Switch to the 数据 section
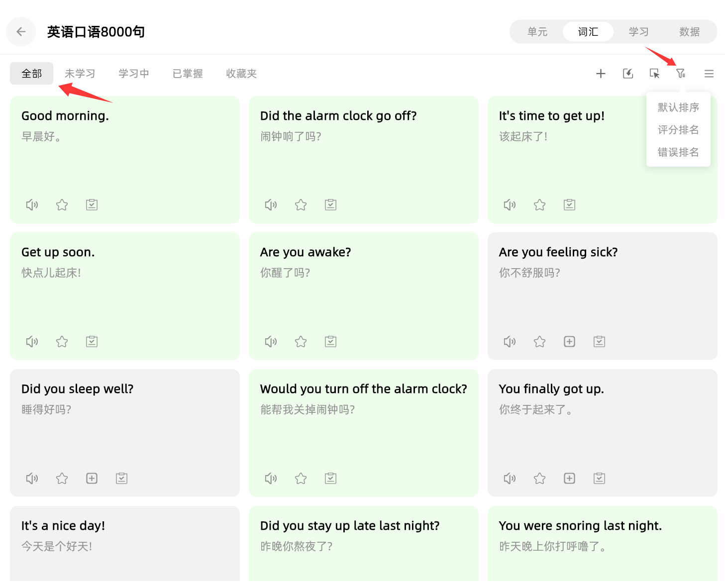Viewport: 725px width, 588px height. [689, 32]
